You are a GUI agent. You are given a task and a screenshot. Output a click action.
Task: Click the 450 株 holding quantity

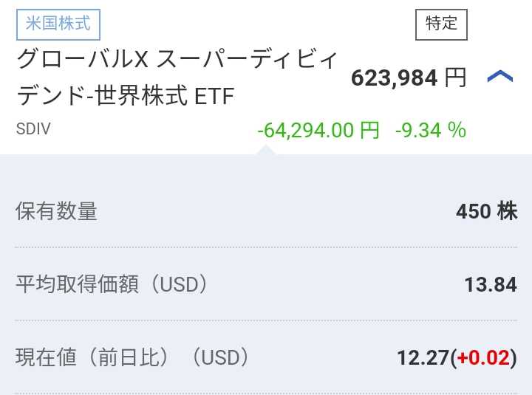[x=486, y=211]
